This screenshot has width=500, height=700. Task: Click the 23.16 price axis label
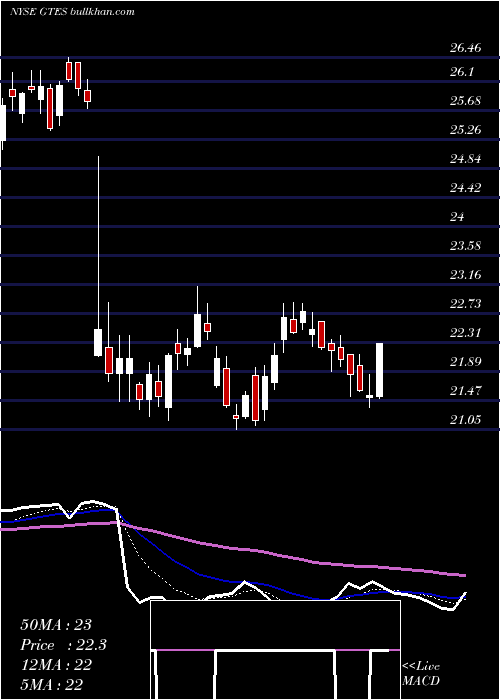pyautogui.click(x=466, y=275)
